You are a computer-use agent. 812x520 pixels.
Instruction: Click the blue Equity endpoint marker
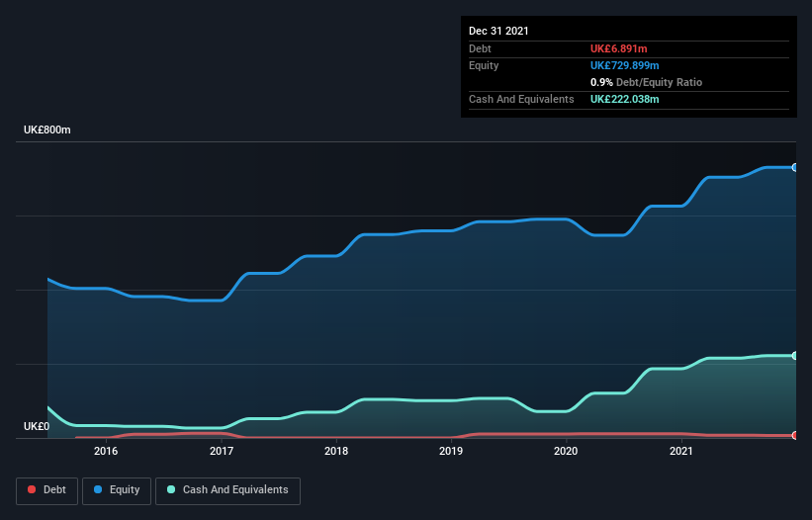pos(795,168)
